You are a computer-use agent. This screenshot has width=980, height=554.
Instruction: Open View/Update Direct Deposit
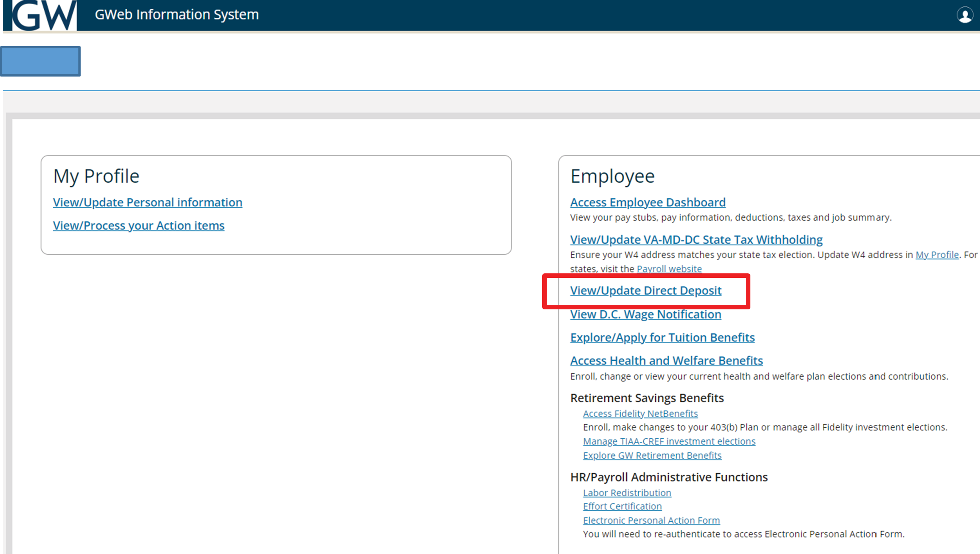coord(646,291)
